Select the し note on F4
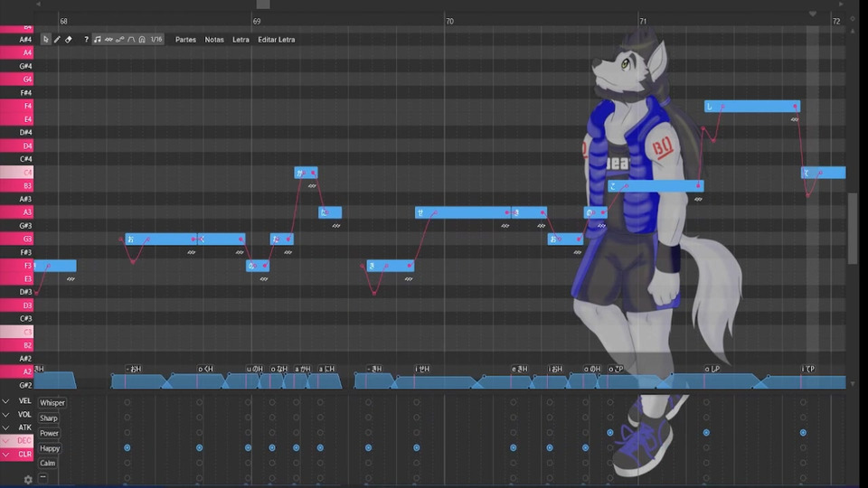 (x=752, y=107)
